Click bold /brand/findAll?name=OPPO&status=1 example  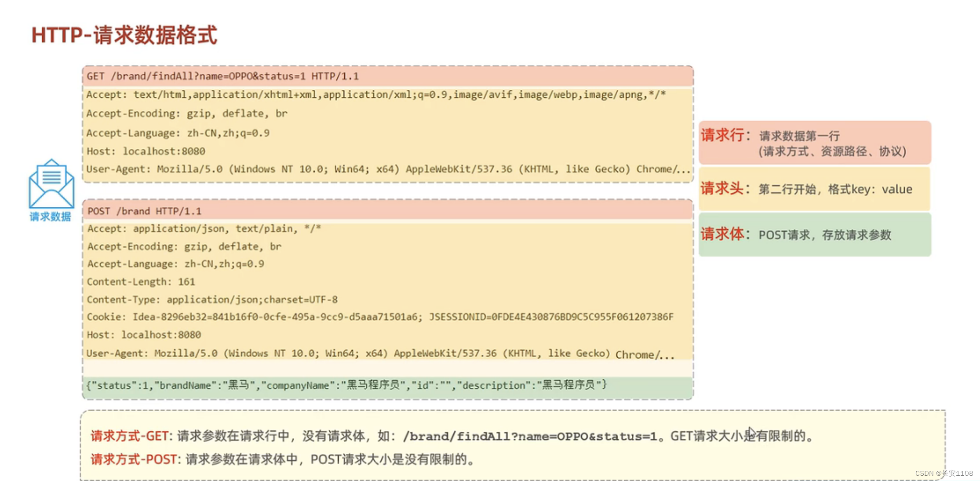(530, 437)
